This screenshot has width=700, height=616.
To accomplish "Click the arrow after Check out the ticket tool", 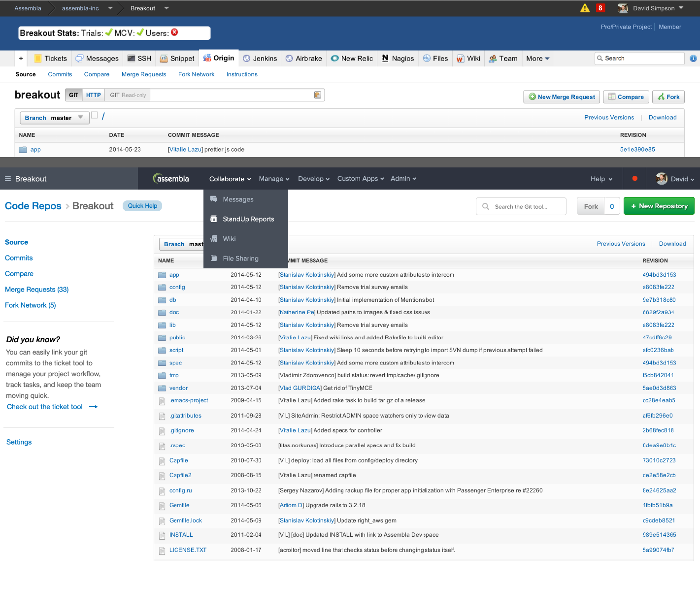I will coord(94,407).
